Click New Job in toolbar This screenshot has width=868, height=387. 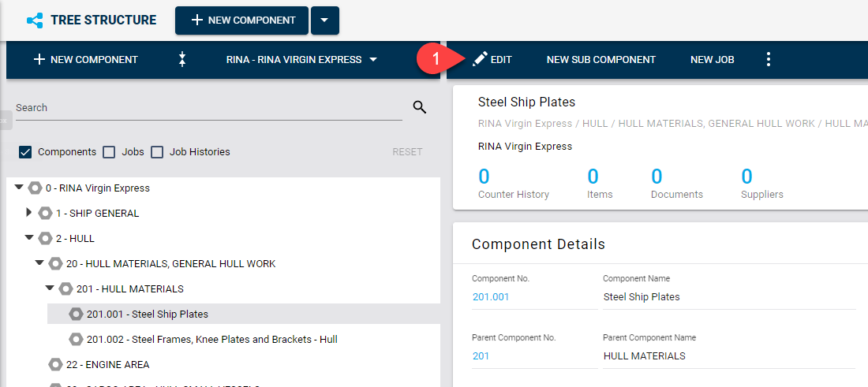[x=712, y=60]
